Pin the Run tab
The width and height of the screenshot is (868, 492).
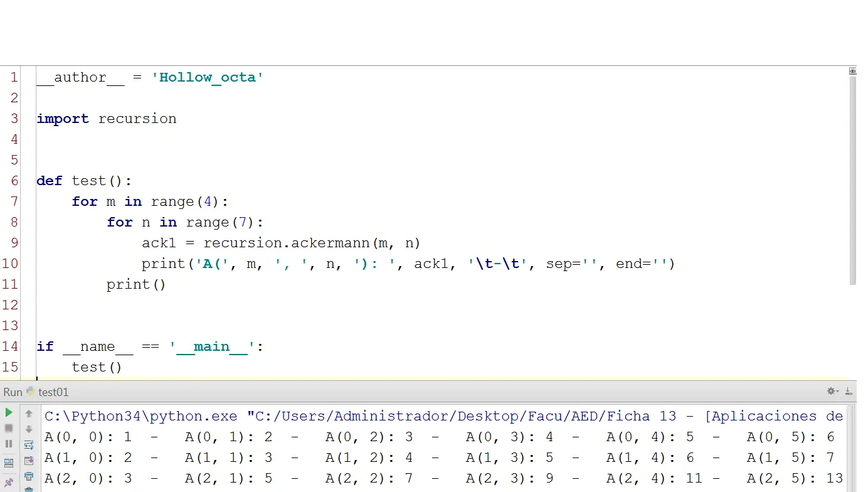click(x=9, y=483)
